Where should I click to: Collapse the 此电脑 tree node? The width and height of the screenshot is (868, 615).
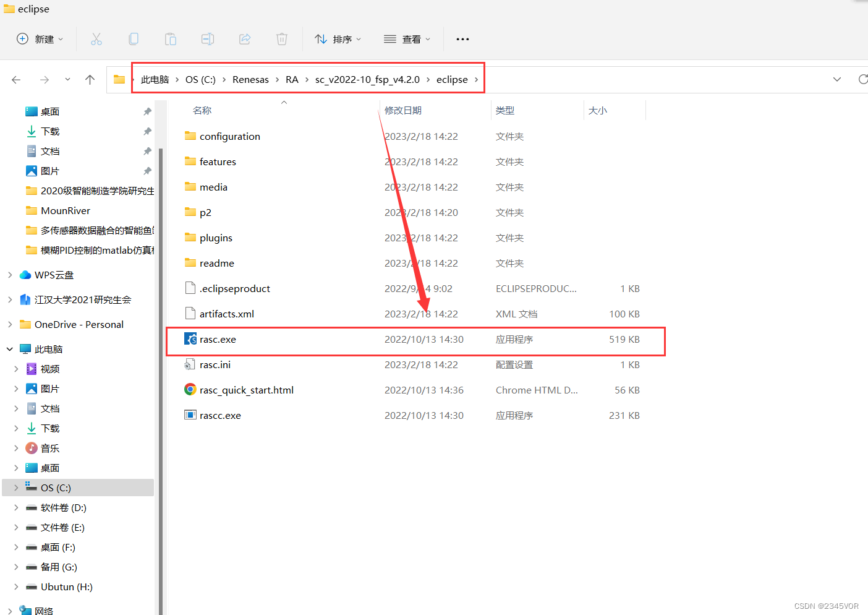coord(10,349)
